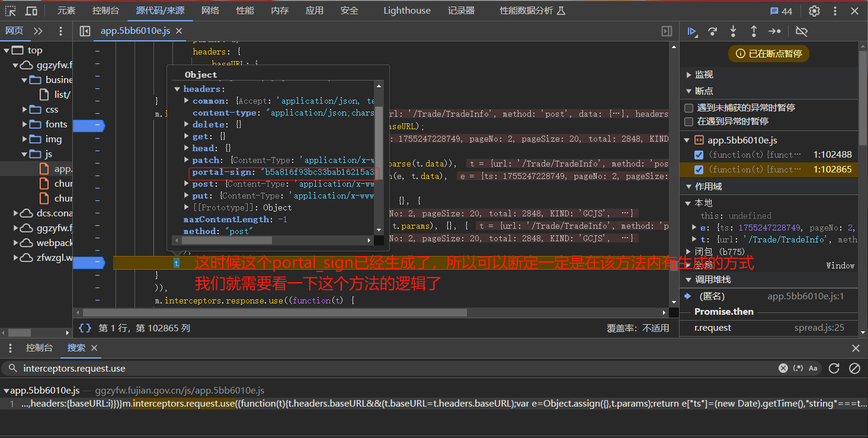
Task: Expand the css folder
Action: (x=24, y=110)
